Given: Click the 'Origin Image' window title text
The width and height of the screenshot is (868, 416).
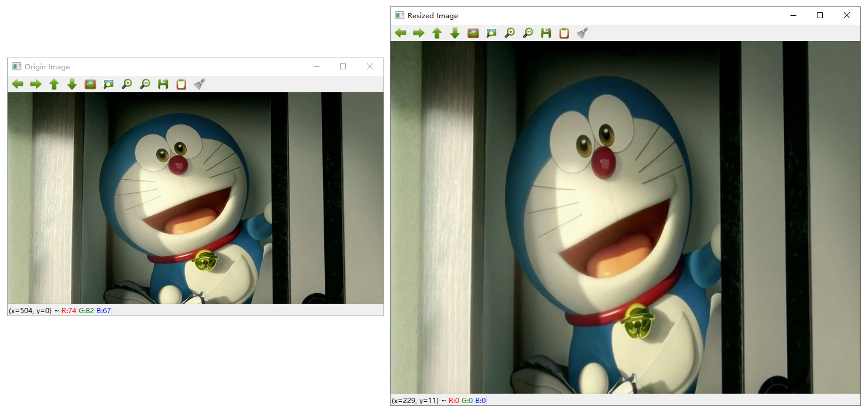Looking at the screenshot, I should coord(47,67).
